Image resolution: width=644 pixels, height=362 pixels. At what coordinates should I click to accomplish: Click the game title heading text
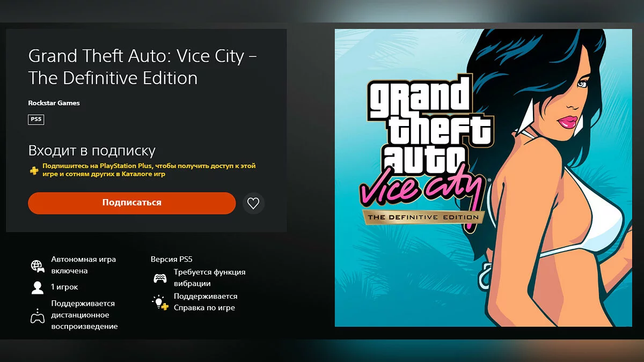142,67
